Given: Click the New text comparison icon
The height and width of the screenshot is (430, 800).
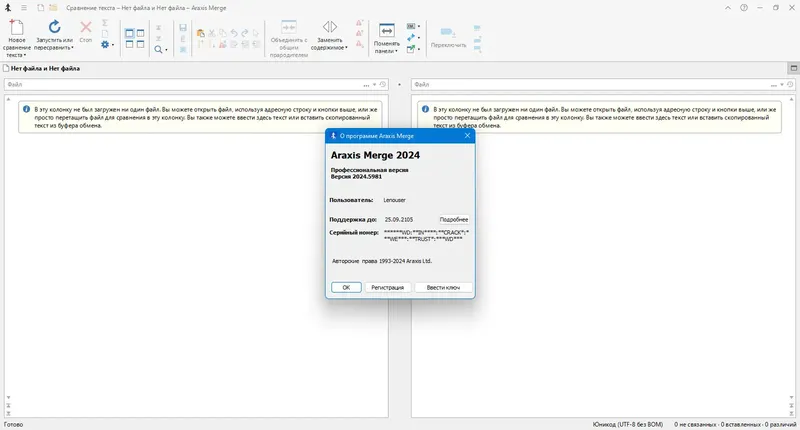Looking at the screenshot, I should coord(16,27).
